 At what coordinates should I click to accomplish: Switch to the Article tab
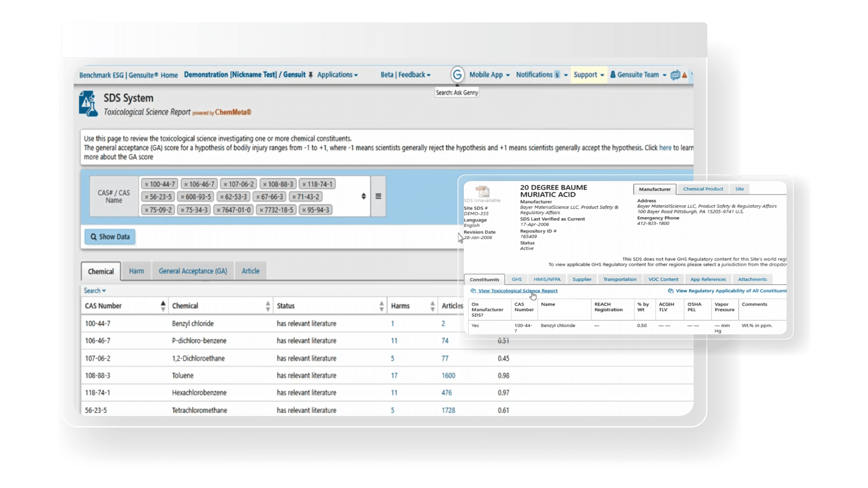[250, 271]
